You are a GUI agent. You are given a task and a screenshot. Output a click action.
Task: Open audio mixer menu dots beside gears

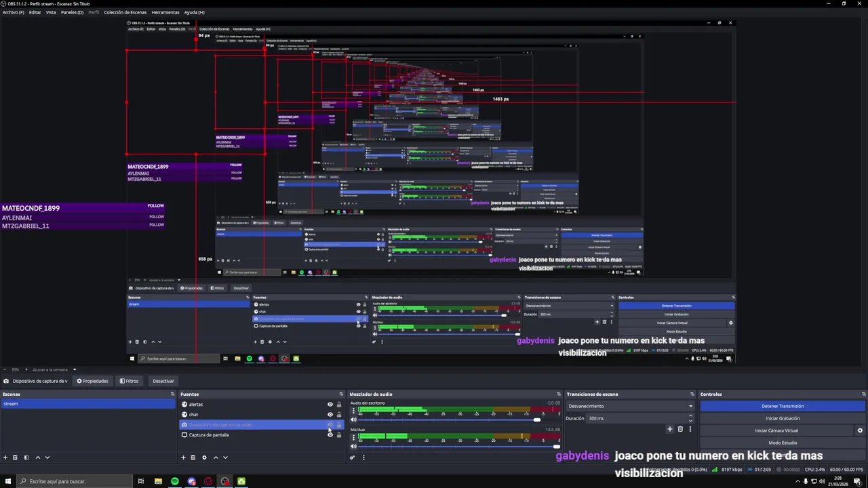click(x=363, y=457)
